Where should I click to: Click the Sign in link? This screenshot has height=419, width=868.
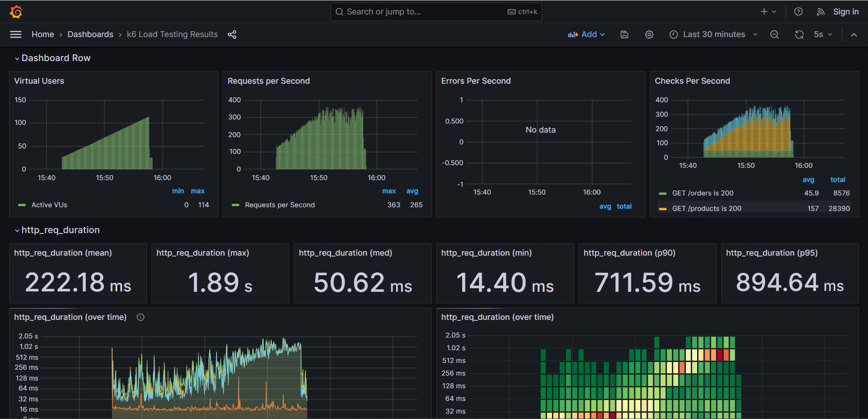point(846,12)
